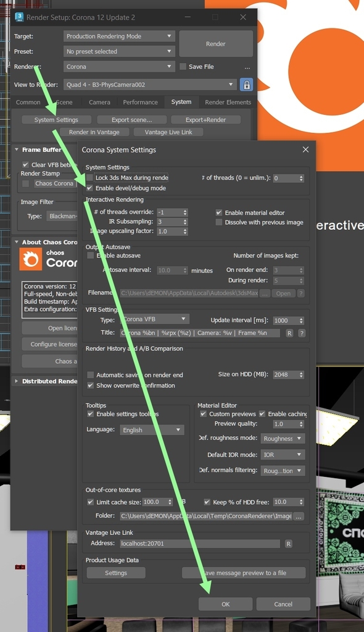Click the R reset button next to Vantage address
364x632 pixels.
click(x=288, y=544)
